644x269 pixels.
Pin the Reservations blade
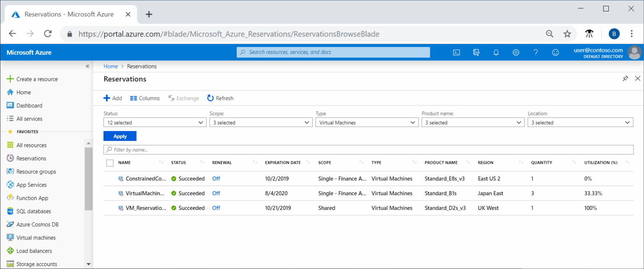point(625,78)
